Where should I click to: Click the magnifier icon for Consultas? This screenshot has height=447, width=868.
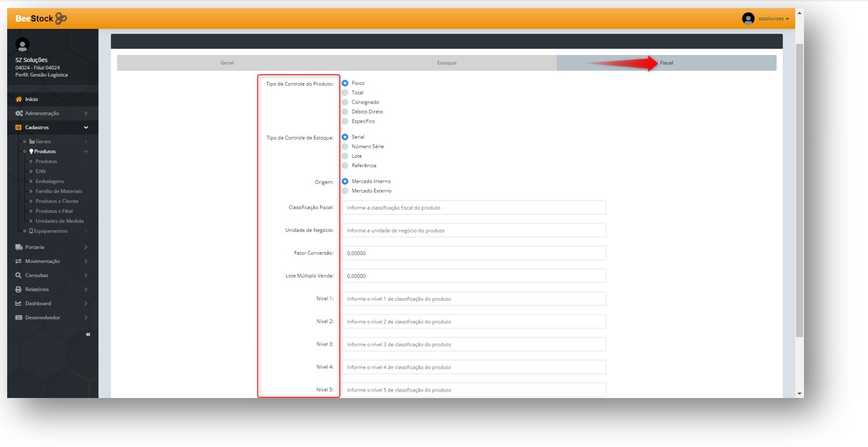[19, 275]
